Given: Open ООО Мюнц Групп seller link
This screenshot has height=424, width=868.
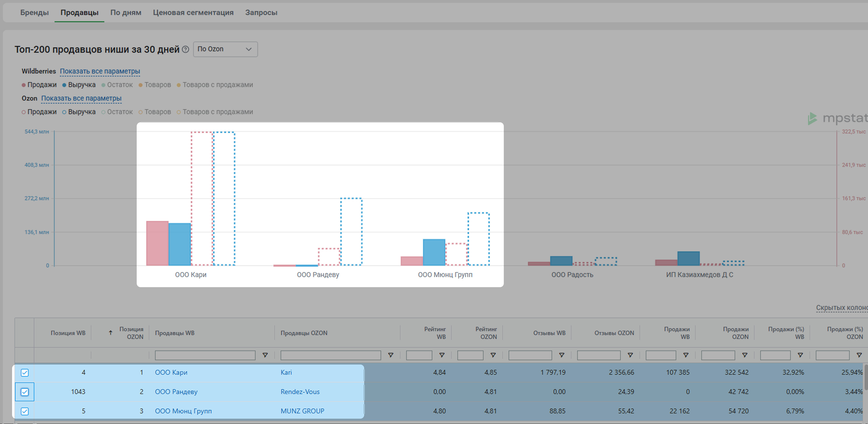Looking at the screenshot, I should coord(183,411).
